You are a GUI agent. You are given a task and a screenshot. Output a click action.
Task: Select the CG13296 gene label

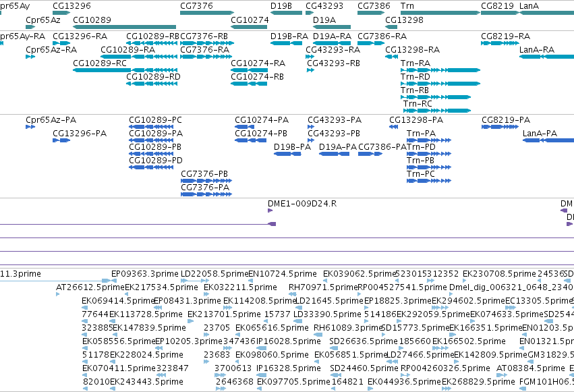pos(71,6)
